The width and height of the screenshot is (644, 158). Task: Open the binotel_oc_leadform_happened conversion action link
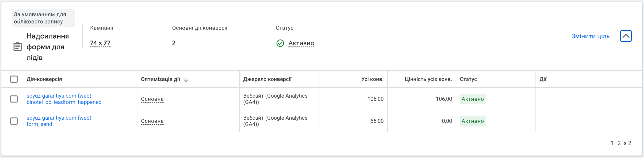(x=64, y=99)
